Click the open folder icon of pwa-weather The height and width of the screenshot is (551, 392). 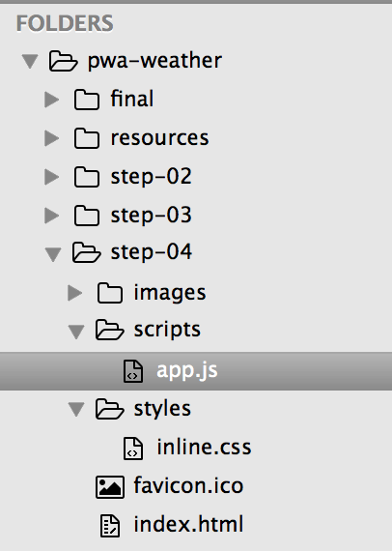click(63, 61)
